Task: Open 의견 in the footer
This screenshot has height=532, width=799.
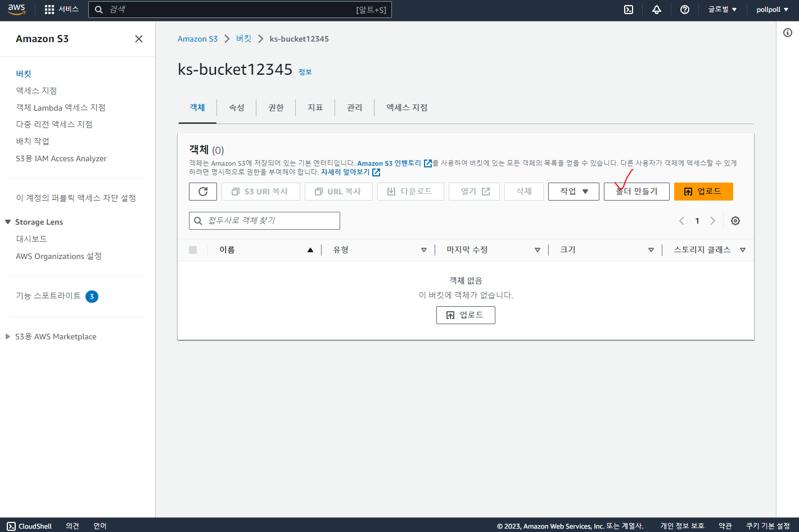Action: pyautogui.click(x=73, y=526)
